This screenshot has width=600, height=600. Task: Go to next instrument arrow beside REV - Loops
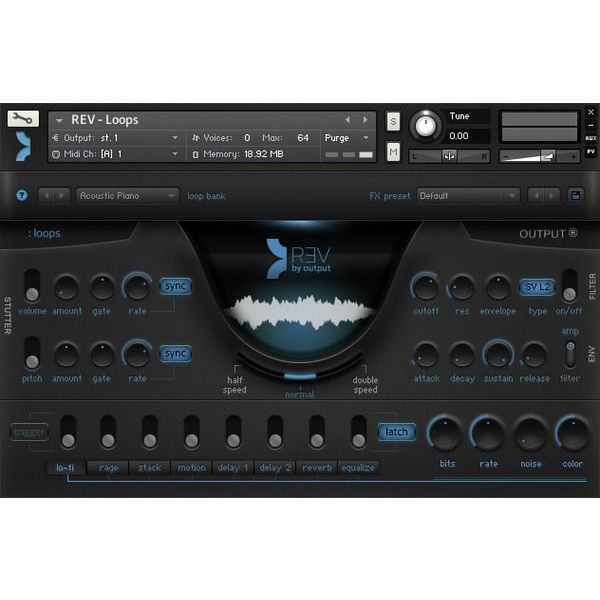[365, 120]
